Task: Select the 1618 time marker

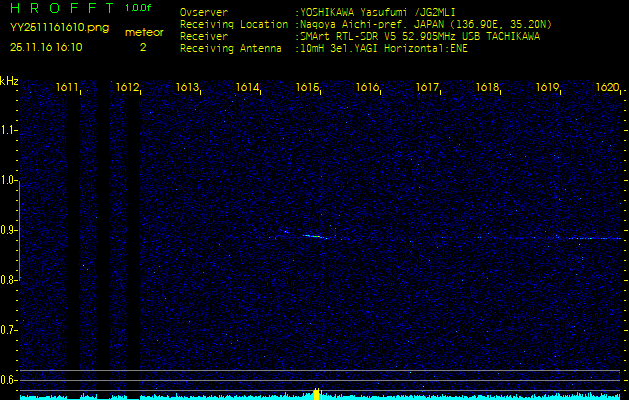Action: click(487, 88)
